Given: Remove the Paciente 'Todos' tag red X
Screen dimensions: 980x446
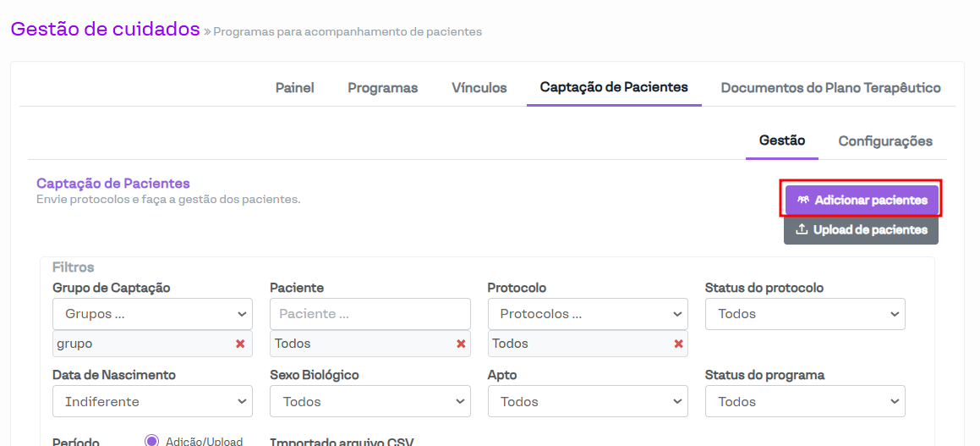Looking at the screenshot, I should (461, 344).
